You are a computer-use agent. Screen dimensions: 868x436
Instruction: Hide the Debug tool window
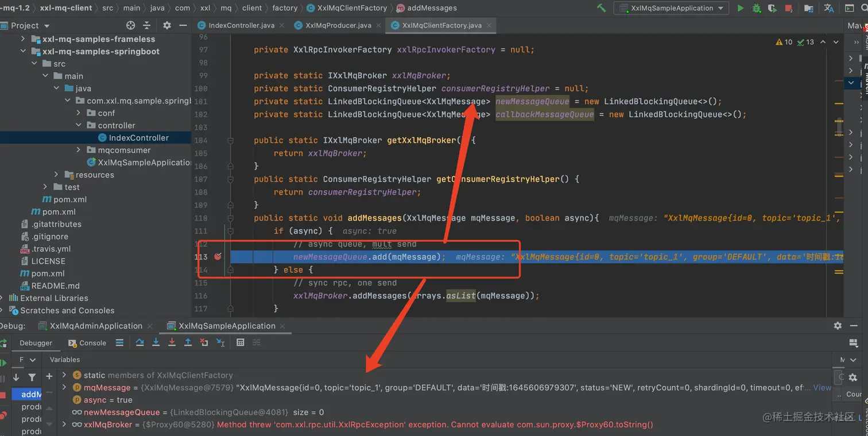pyautogui.click(x=854, y=326)
